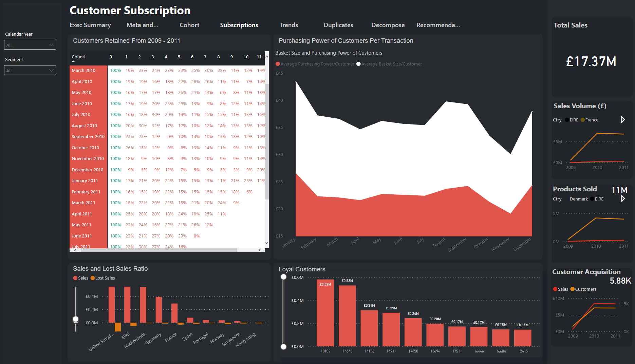Screen dimensions: 635x364
Task: Open the Exec Summary tab
Action: click(90, 25)
